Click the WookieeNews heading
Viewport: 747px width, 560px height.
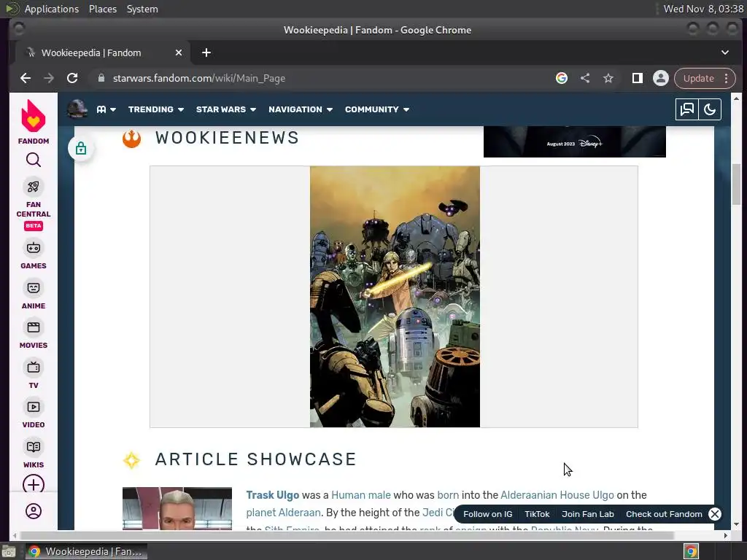tap(227, 138)
